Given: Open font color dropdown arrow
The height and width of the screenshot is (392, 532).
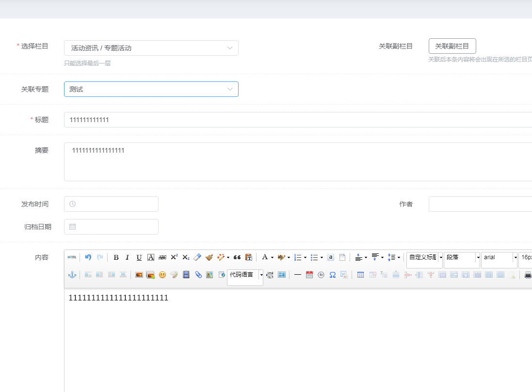Looking at the screenshot, I should (x=272, y=258).
